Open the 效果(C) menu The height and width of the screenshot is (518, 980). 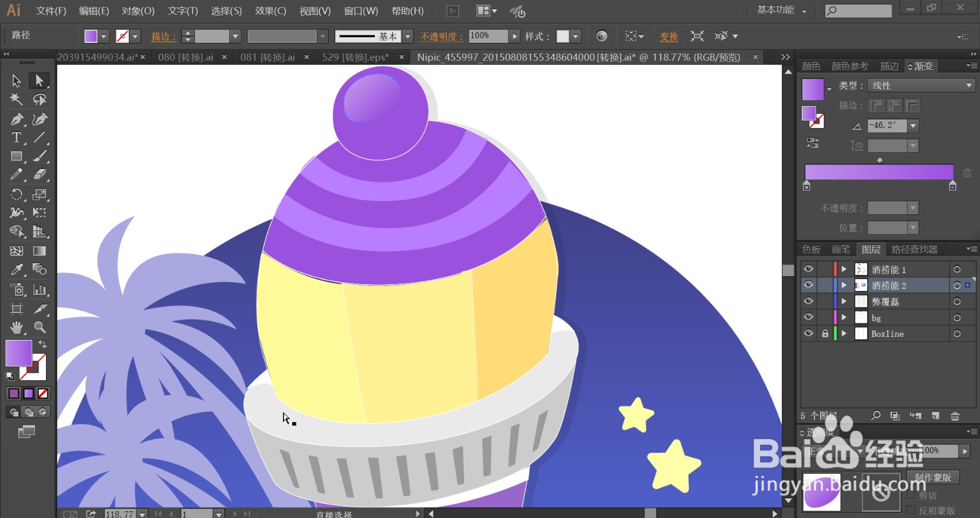coord(270,11)
